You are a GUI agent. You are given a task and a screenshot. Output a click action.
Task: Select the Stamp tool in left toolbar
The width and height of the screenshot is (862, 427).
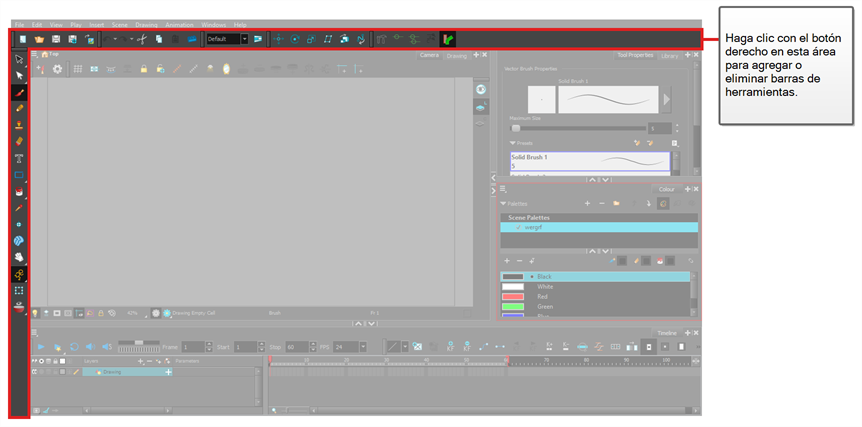tap(19, 125)
